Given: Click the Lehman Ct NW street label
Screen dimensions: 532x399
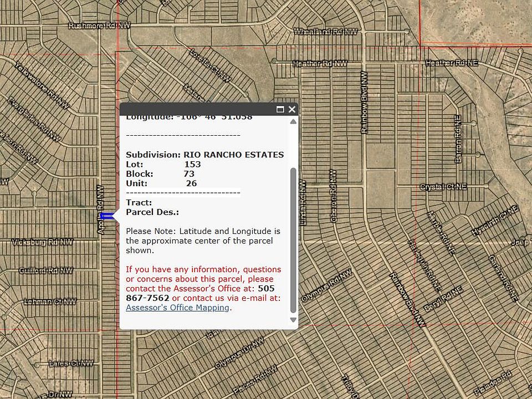Looking at the screenshot, I should (x=50, y=302).
